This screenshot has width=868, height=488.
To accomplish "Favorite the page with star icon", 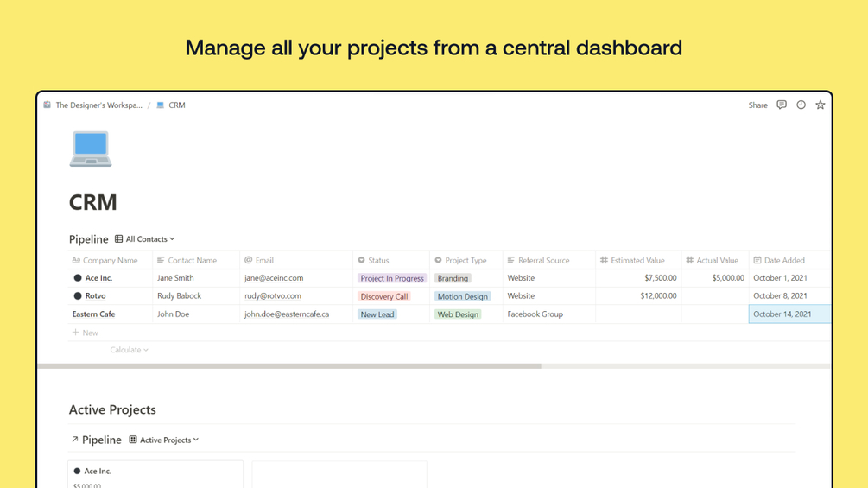I will coord(820,105).
